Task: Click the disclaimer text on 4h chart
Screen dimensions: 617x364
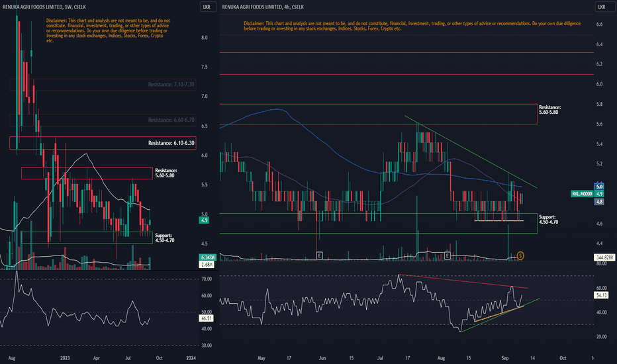Action: 412,26
